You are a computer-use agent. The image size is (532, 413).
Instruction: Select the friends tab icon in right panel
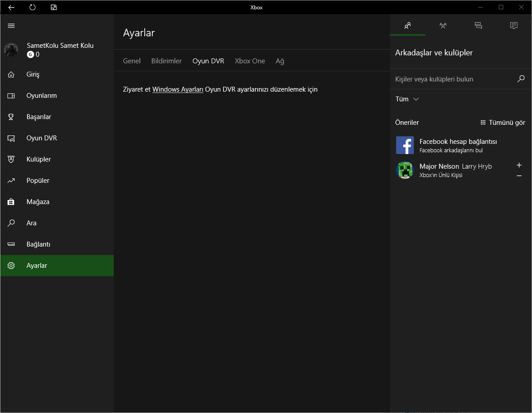coord(408,25)
